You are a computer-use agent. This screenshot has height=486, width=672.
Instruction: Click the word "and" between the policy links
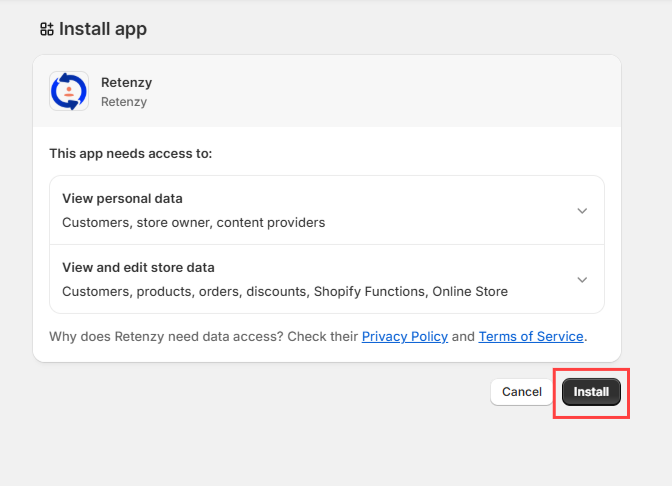click(x=463, y=337)
